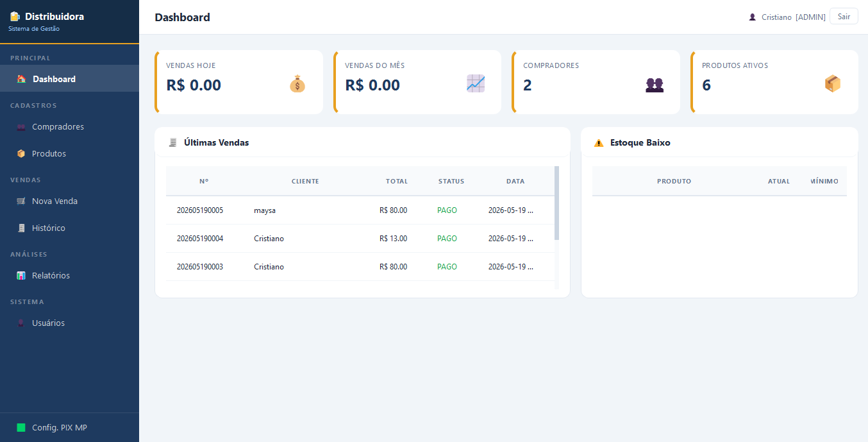The image size is (868, 442).
Task: Click the warning icon beside Estoque Baixo
Action: pos(599,143)
